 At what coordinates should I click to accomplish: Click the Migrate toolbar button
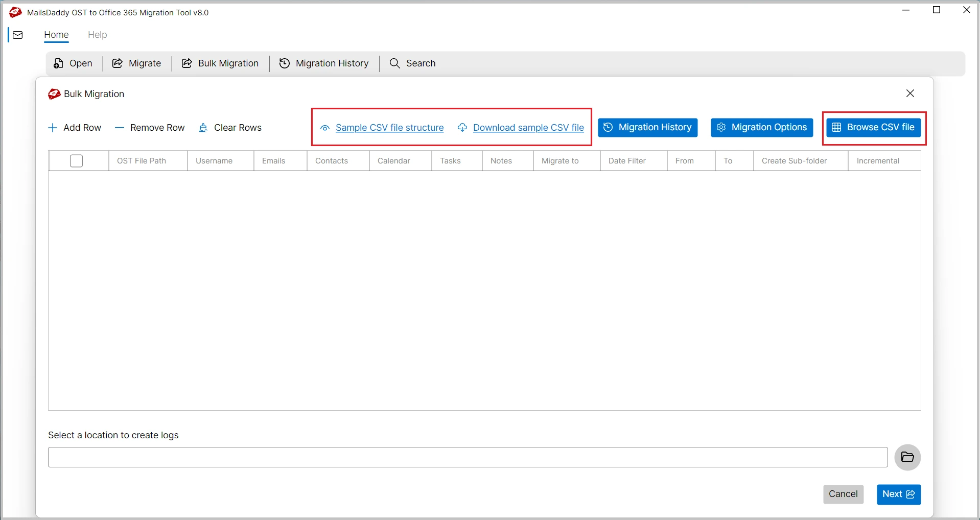coord(136,63)
